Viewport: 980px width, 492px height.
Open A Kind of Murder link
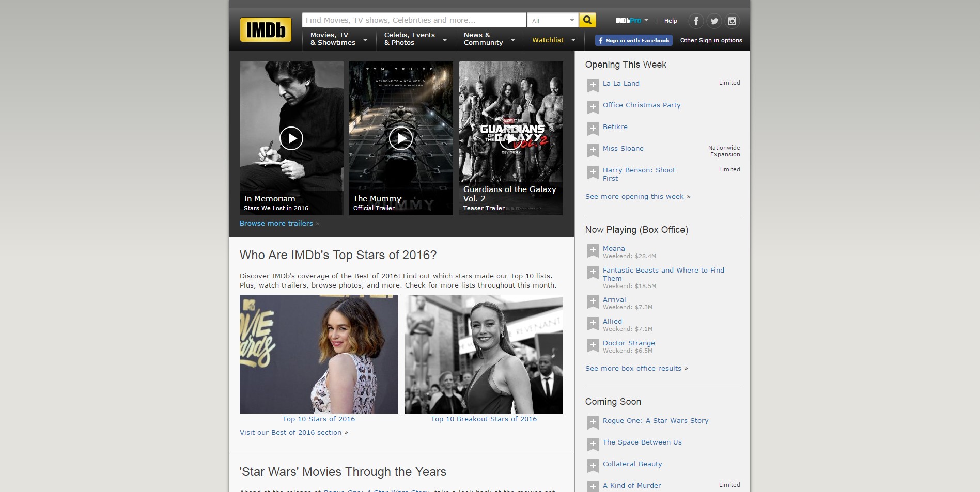(x=632, y=485)
